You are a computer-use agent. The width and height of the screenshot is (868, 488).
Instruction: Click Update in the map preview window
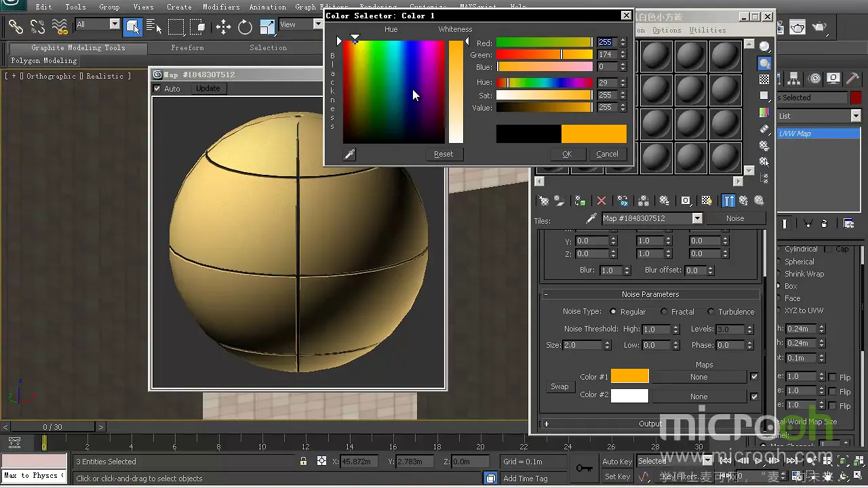(x=208, y=89)
